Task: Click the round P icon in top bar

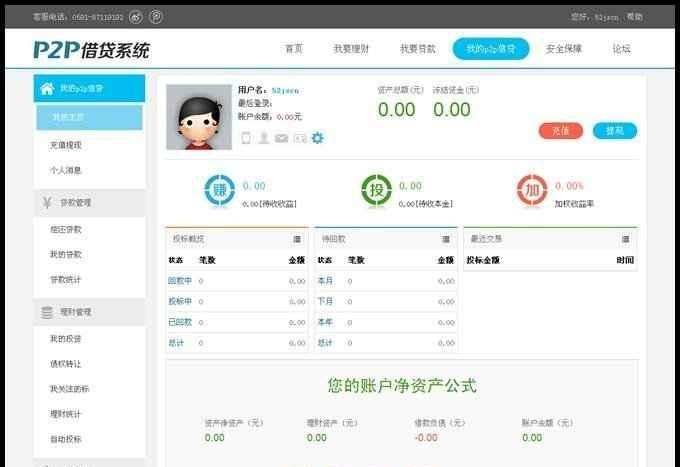Action: (x=156, y=17)
